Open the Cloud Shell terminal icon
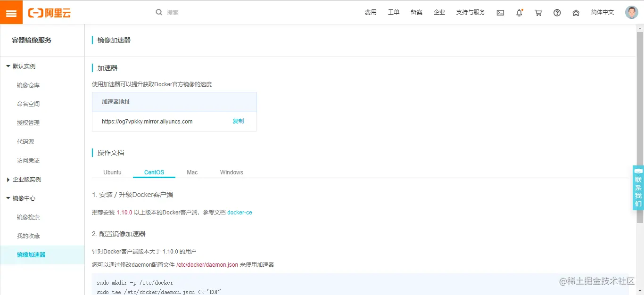 500,13
